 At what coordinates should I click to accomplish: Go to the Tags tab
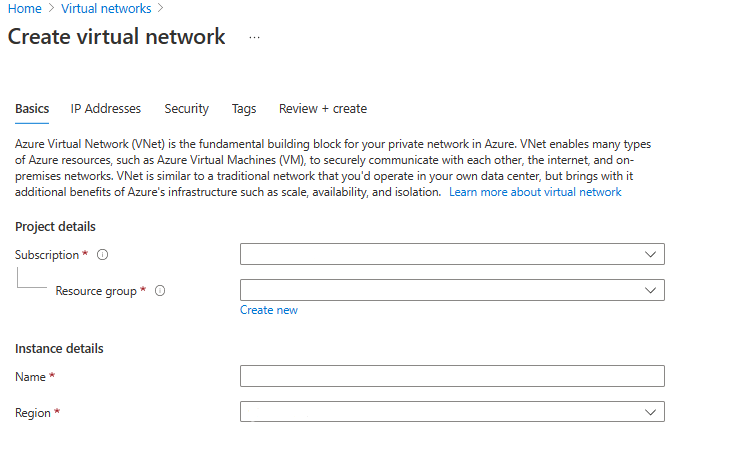[244, 109]
